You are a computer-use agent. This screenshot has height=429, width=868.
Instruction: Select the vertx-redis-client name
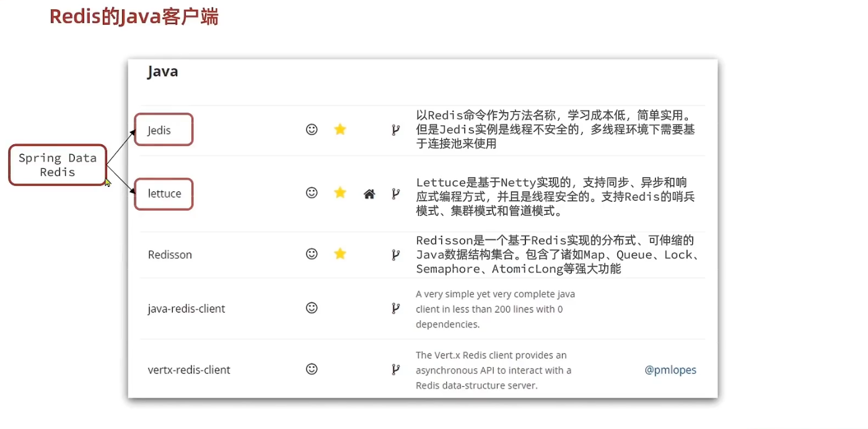(189, 370)
